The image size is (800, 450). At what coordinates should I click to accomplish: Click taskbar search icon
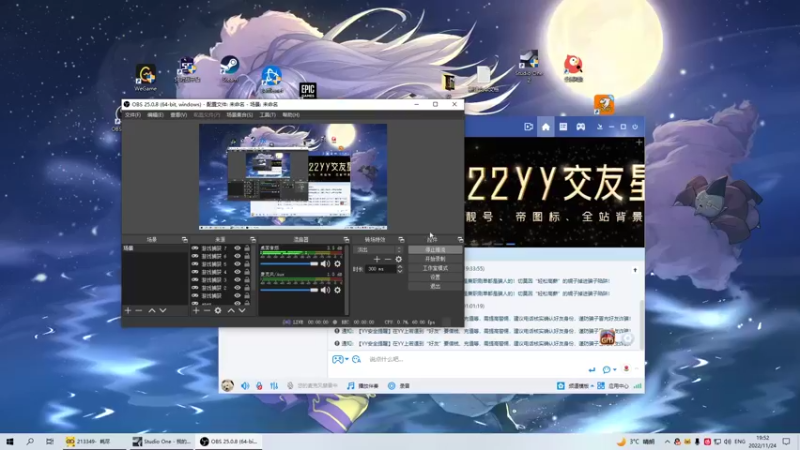click(30, 441)
